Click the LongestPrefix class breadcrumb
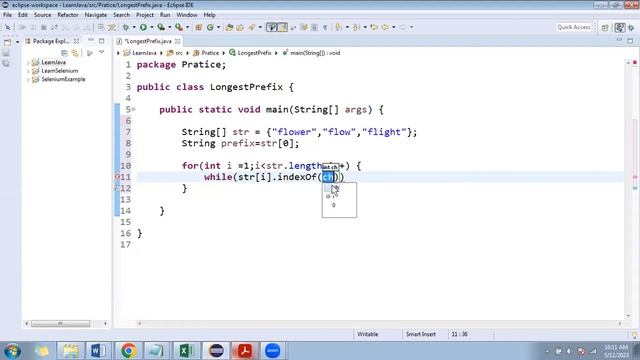The height and width of the screenshot is (360, 640). click(x=250, y=53)
